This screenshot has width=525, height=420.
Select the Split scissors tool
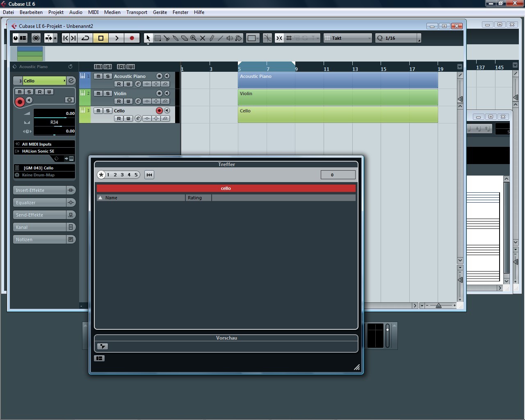coord(167,38)
